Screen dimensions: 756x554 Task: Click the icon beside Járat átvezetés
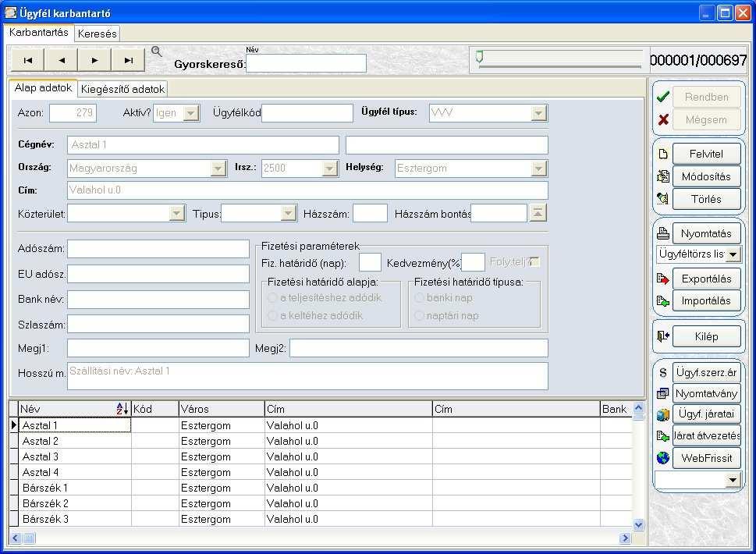[x=663, y=436]
